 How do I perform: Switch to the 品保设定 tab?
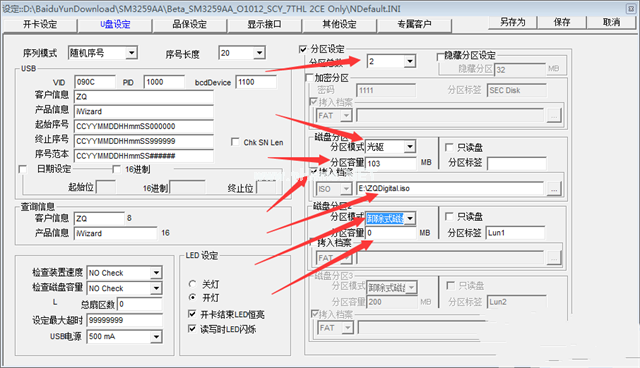click(190, 24)
